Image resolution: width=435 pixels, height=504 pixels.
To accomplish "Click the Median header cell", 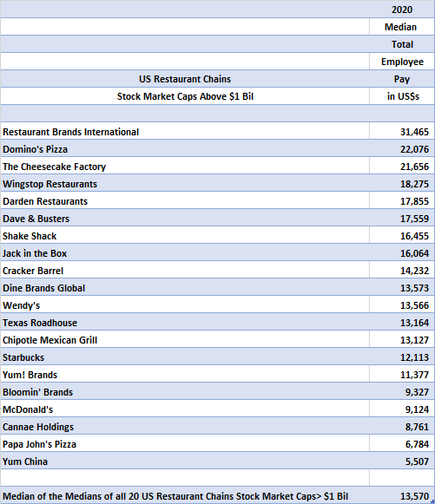I will [x=401, y=27].
